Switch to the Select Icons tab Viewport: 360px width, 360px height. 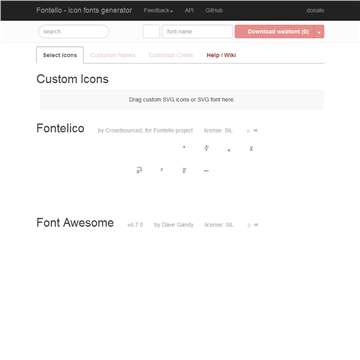tap(60, 55)
